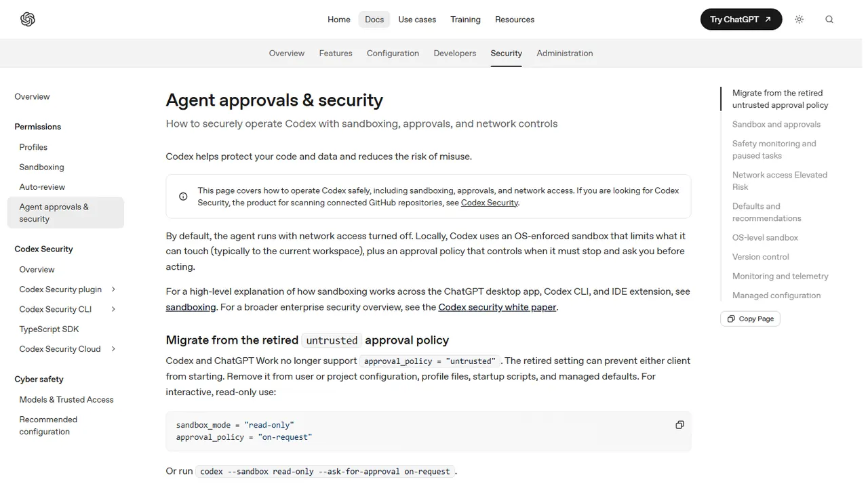Image resolution: width=868 pixels, height=488 pixels.
Task: Select the Security tab
Action: 507,54
